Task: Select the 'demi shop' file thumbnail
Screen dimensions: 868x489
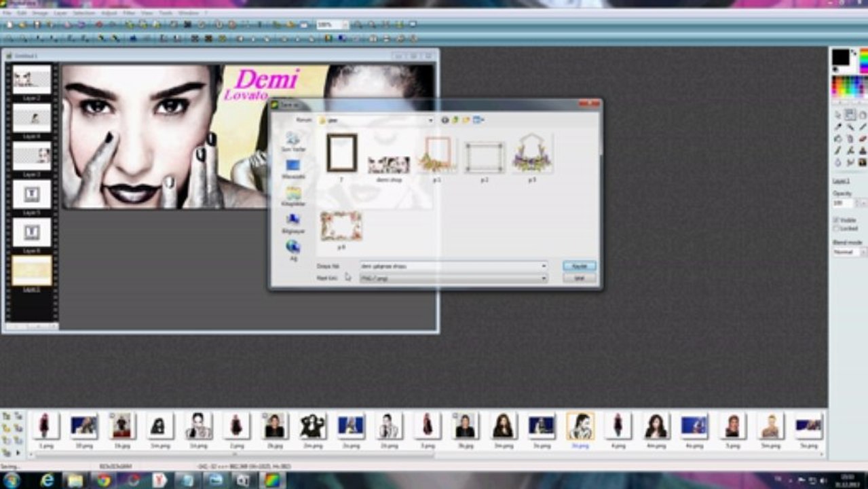Action: pos(389,164)
